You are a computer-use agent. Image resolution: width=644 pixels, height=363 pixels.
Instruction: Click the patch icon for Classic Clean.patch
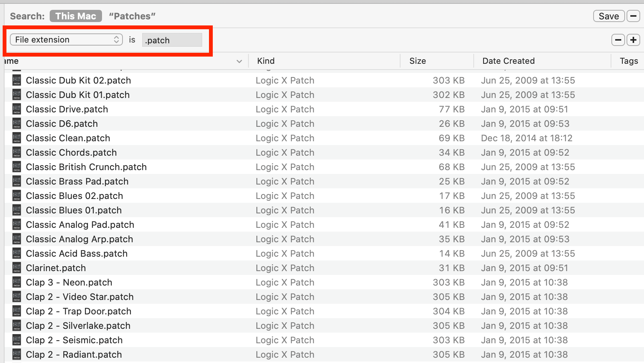16,138
